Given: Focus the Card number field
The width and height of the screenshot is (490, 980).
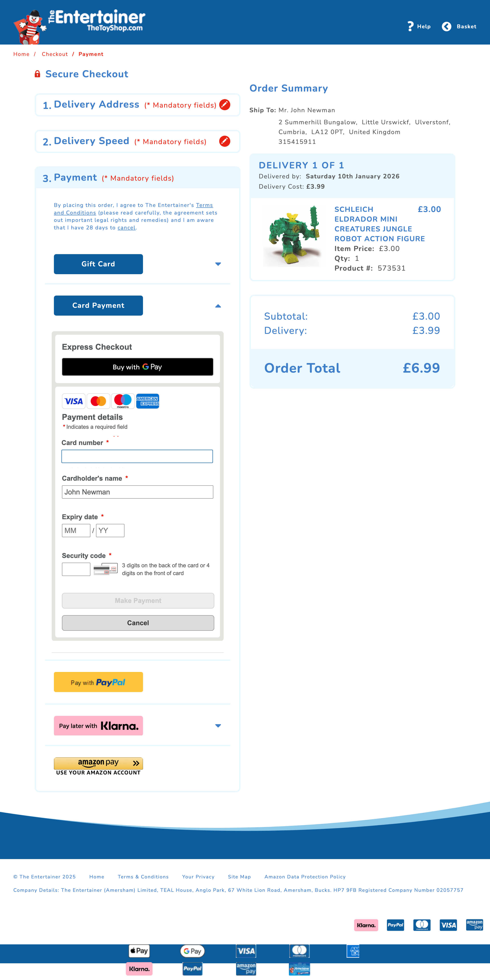Looking at the screenshot, I should pos(137,457).
